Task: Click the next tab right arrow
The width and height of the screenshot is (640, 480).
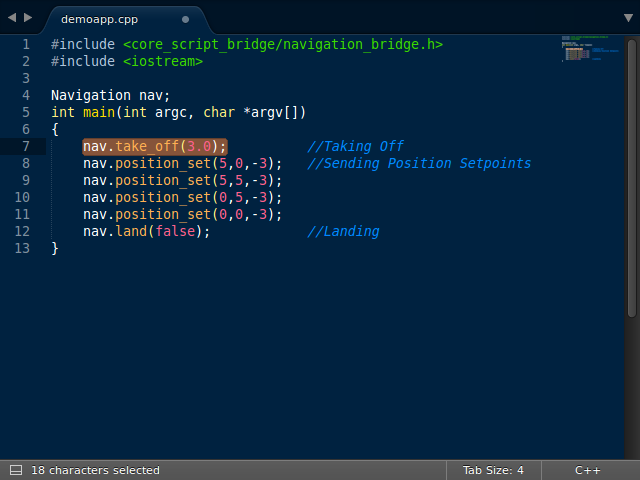Action: coord(28,18)
